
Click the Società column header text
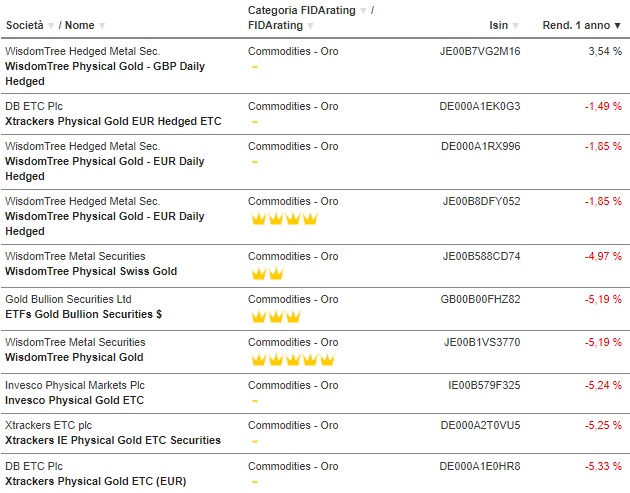pos(25,25)
